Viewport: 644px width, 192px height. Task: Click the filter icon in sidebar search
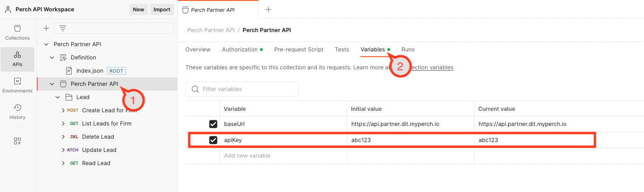62,28
